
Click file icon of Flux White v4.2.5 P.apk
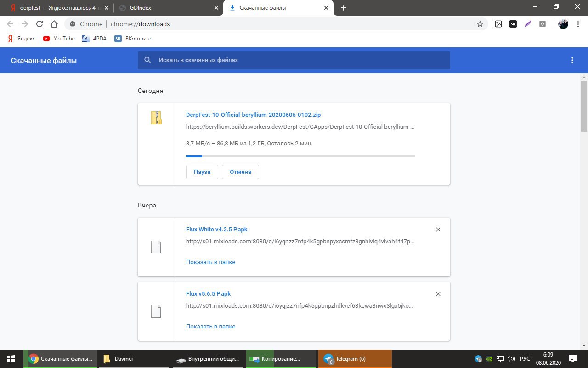156,247
